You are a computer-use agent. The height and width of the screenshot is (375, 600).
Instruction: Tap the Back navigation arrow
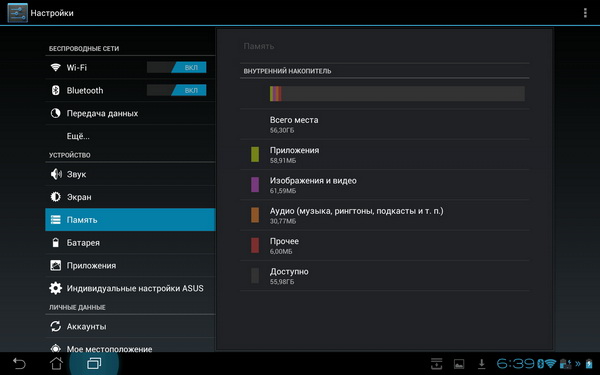point(19,363)
